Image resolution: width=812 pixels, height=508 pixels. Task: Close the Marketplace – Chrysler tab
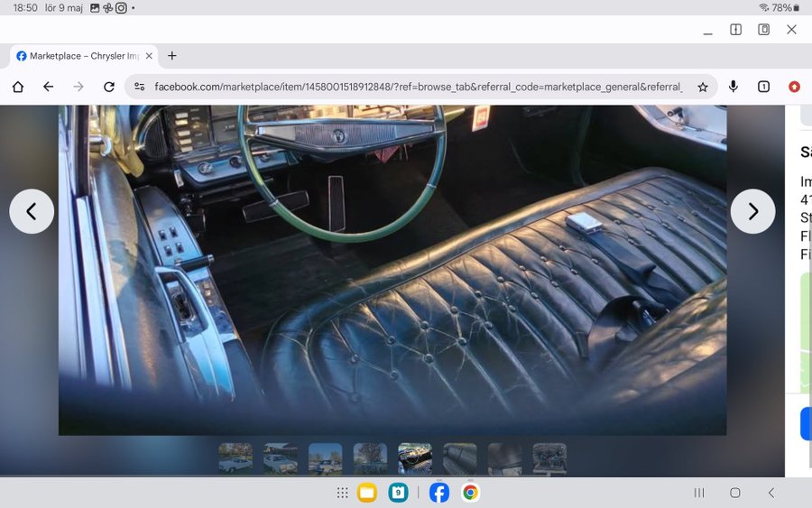[x=149, y=56]
